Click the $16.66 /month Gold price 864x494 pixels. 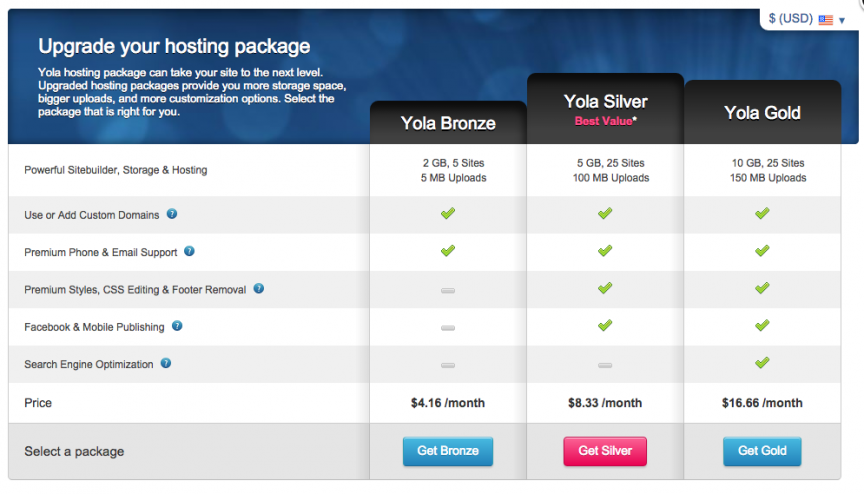(762, 403)
